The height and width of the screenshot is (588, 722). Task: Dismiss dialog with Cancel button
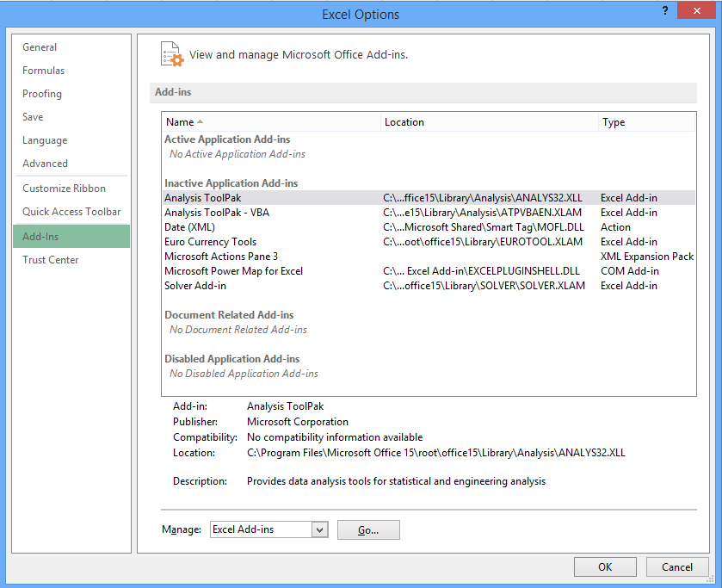point(677,566)
